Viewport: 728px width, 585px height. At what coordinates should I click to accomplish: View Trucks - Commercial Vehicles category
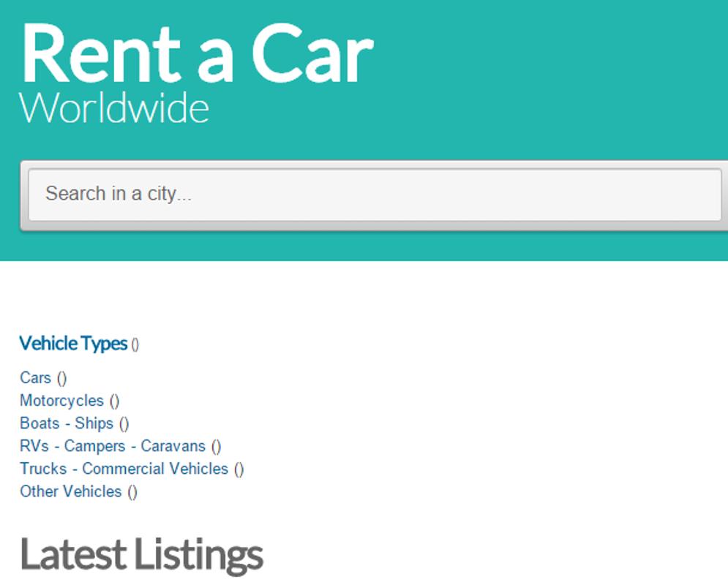[124, 469]
